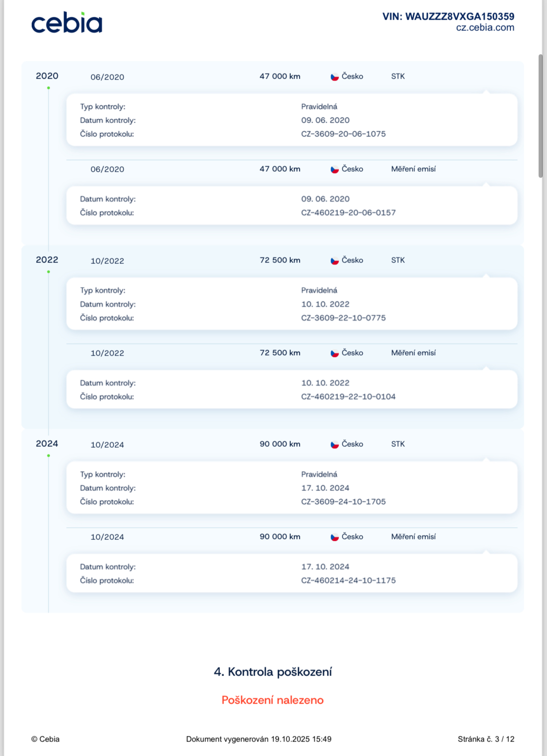Click the Czech flag in the 06/2020 STK row
547x756 pixels.
[335, 77]
